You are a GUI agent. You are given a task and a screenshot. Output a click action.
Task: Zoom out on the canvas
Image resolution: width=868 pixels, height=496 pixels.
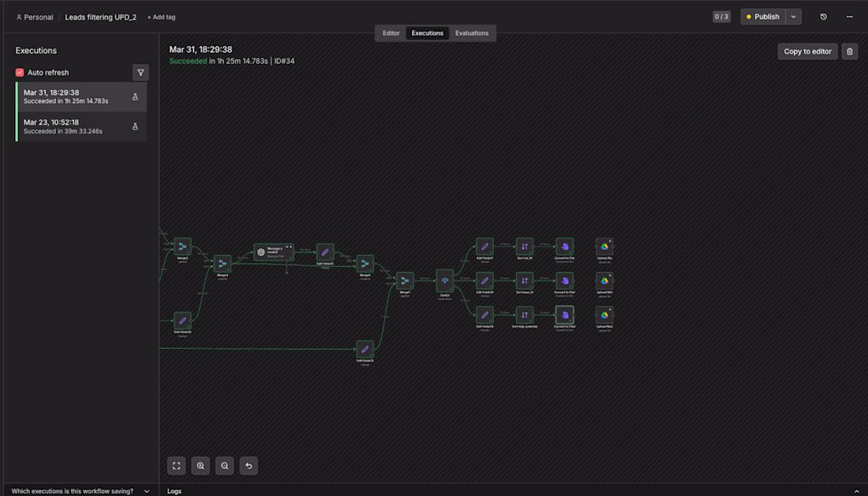[x=225, y=466]
